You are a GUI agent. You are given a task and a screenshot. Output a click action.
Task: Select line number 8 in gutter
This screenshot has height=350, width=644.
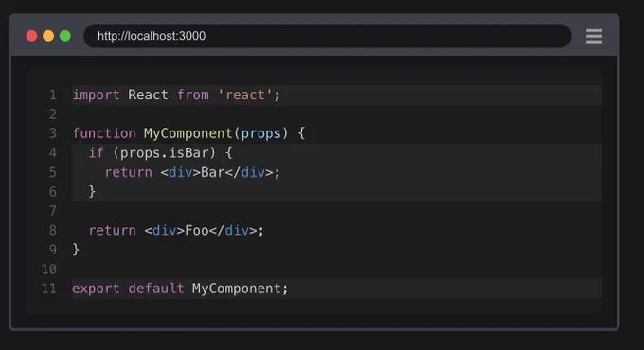53,231
